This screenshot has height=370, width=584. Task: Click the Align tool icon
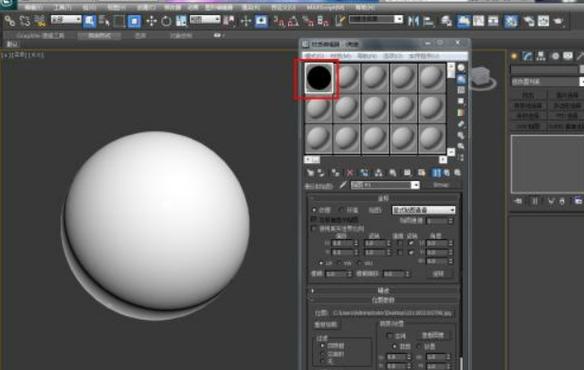point(428,21)
